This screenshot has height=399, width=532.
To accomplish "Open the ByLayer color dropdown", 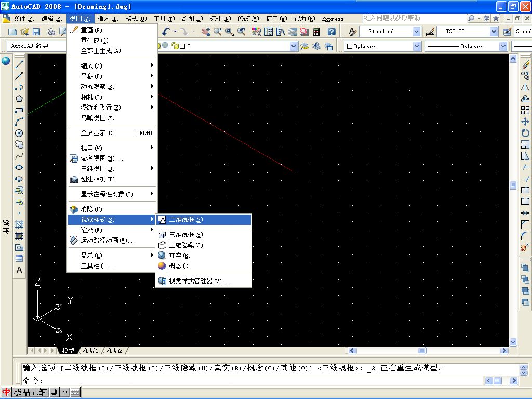I will [x=417, y=46].
